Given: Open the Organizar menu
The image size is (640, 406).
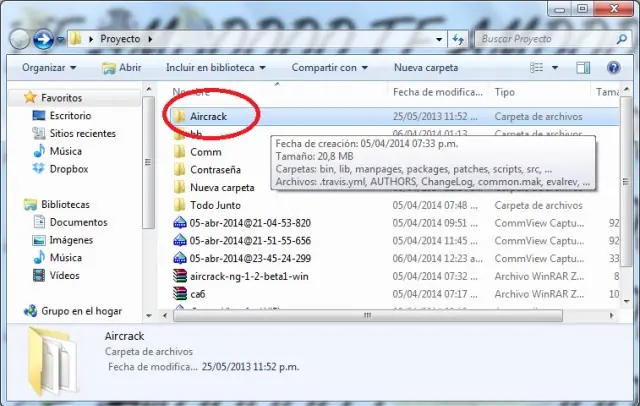Looking at the screenshot, I should [49, 68].
